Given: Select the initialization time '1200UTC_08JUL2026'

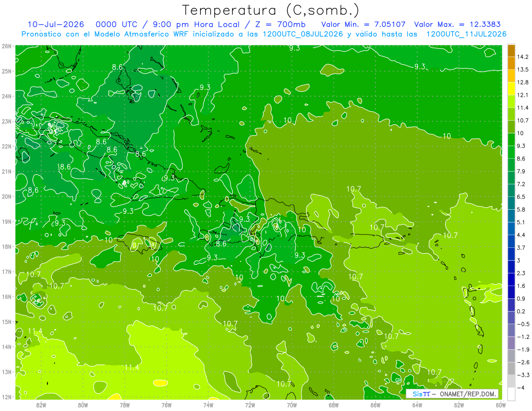Looking at the screenshot, I should click(303, 34).
